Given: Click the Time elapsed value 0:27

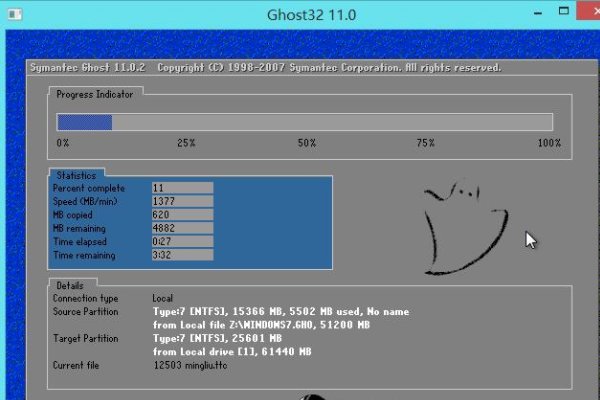Looking at the screenshot, I should (182, 242).
